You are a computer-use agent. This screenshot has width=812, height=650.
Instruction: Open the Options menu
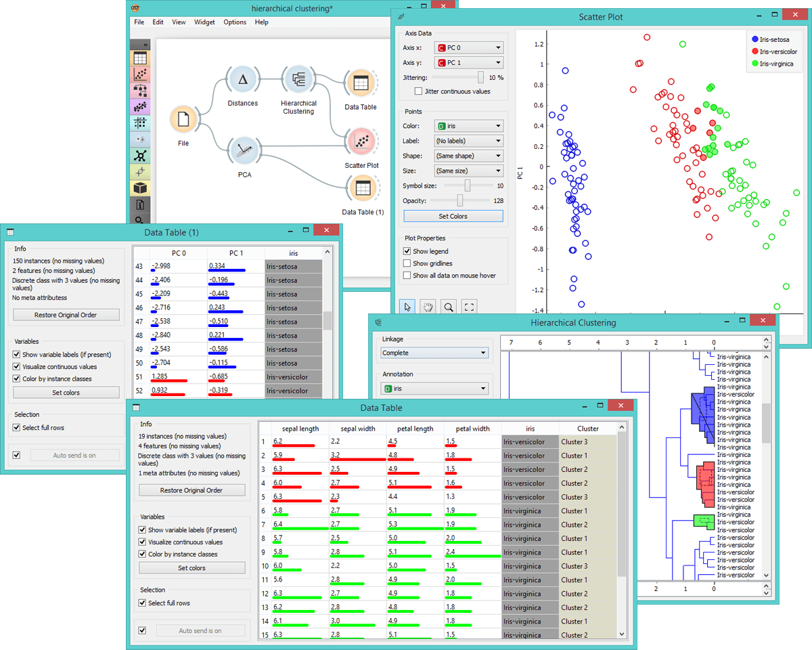pyautogui.click(x=235, y=22)
